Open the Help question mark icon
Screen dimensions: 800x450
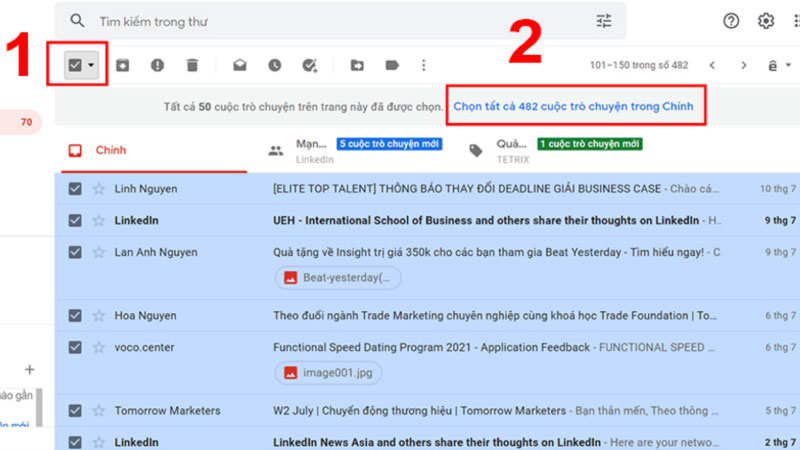pos(731,21)
